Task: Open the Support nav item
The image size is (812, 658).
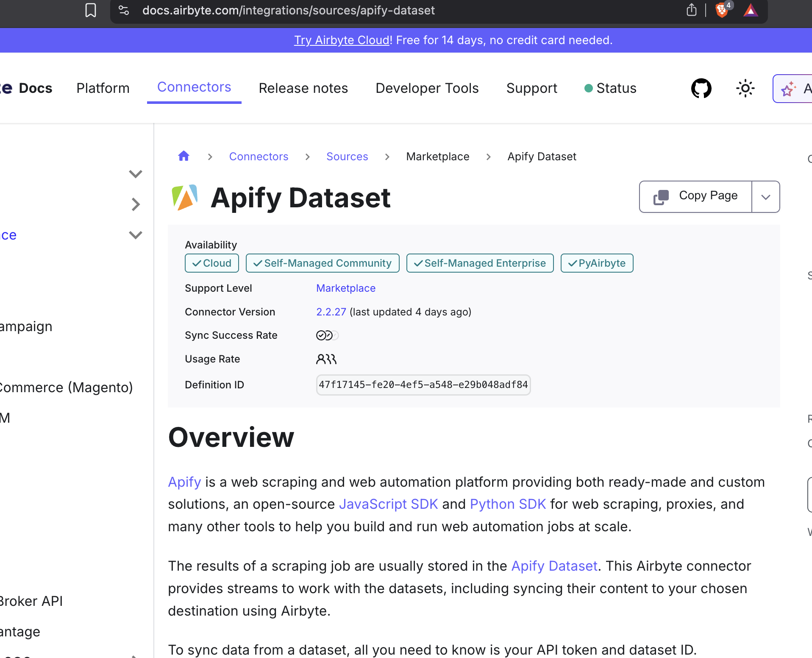Action: (x=532, y=88)
